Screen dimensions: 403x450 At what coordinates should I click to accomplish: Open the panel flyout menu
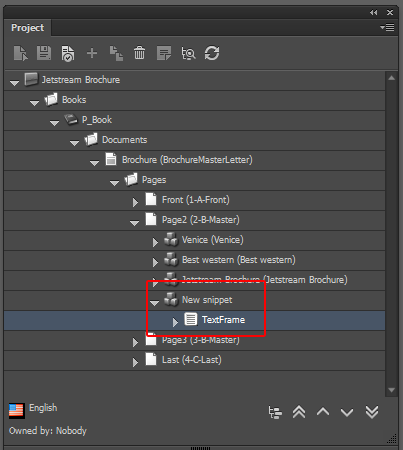point(387,27)
